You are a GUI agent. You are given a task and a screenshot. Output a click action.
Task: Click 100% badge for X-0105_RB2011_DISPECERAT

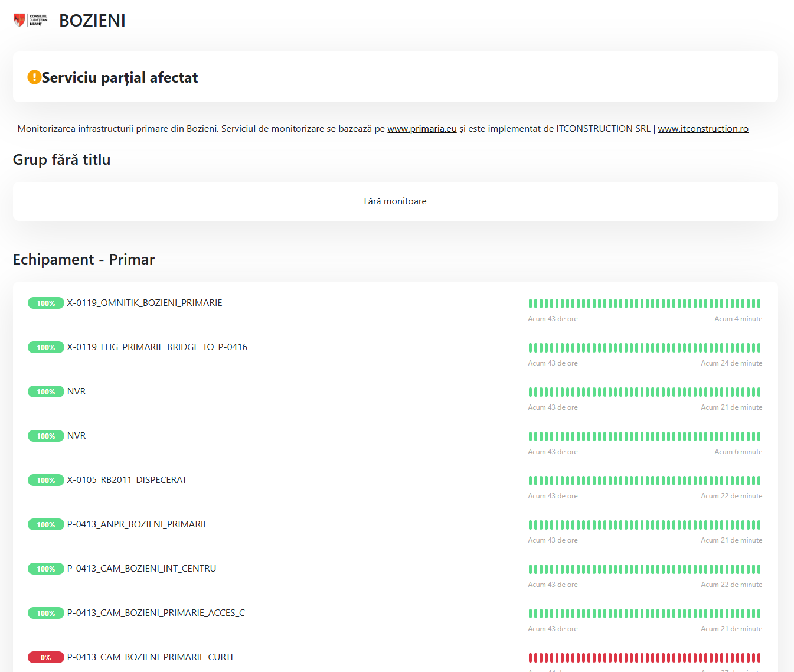coord(45,481)
